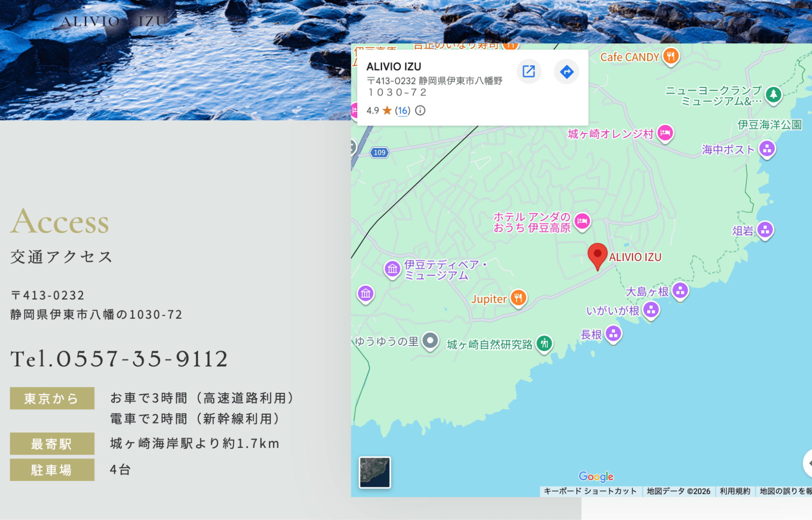Select ゆうゆうの里 location marker
812x520 pixels.
pyautogui.click(x=430, y=342)
